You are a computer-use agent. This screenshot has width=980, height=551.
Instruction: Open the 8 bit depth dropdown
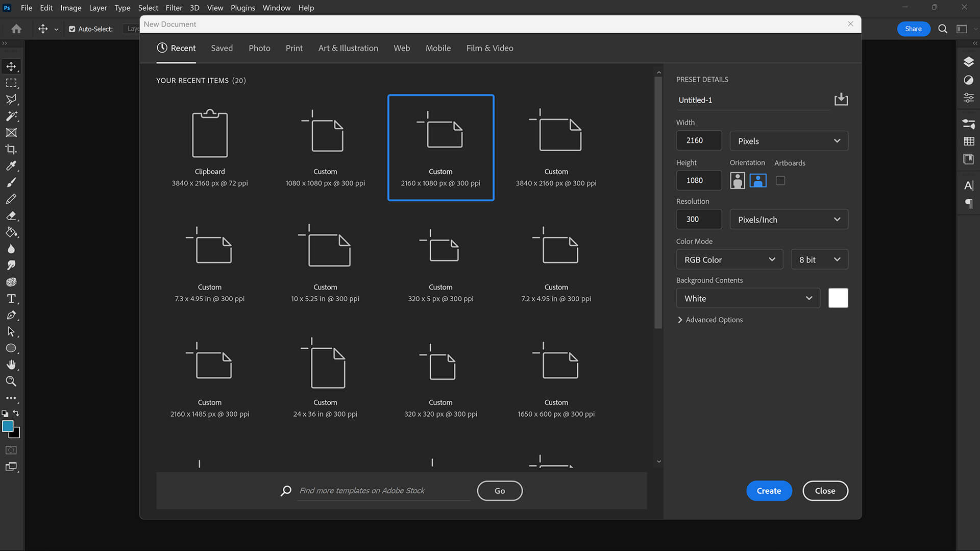(x=819, y=259)
